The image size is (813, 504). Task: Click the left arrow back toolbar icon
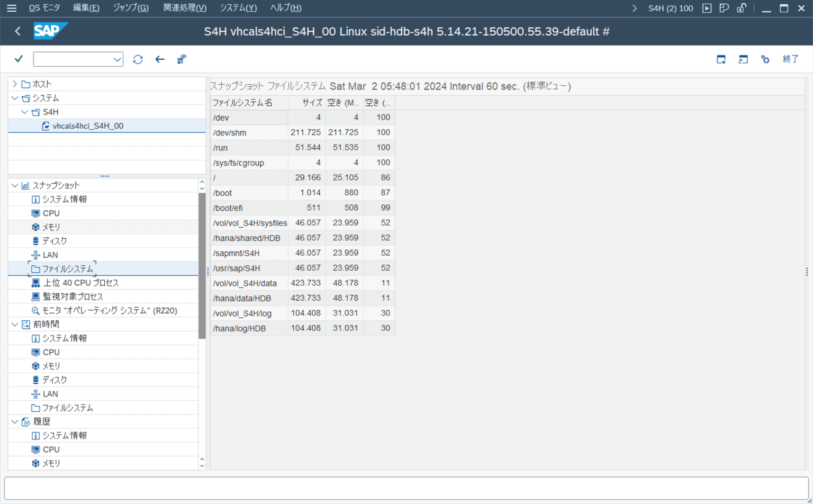160,59
